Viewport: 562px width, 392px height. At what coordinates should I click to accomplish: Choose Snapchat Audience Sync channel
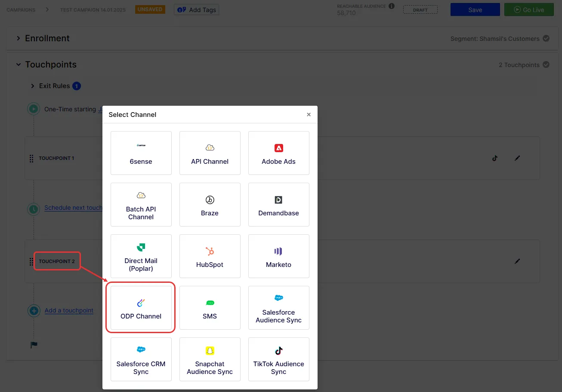tap(210, 359)
